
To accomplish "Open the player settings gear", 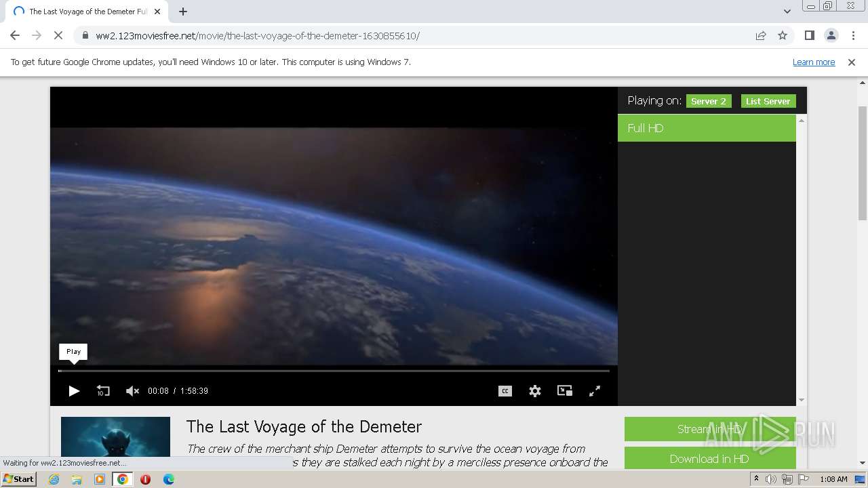I will (x=535, y=391).
